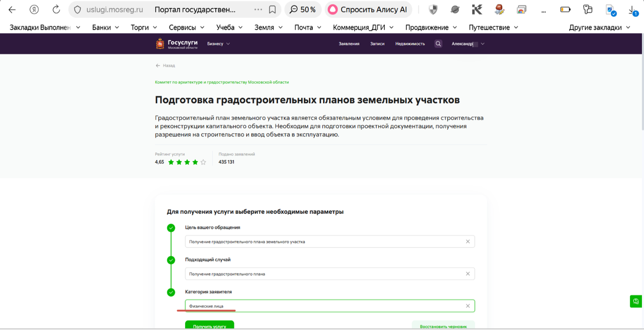Open the Chrome windows extension icon
Screen dimensions: 644x330
click(x=521, y=10)
